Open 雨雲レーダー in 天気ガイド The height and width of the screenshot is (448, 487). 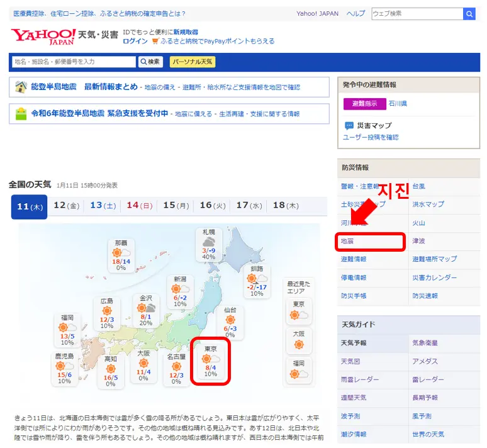pos(360,379)
